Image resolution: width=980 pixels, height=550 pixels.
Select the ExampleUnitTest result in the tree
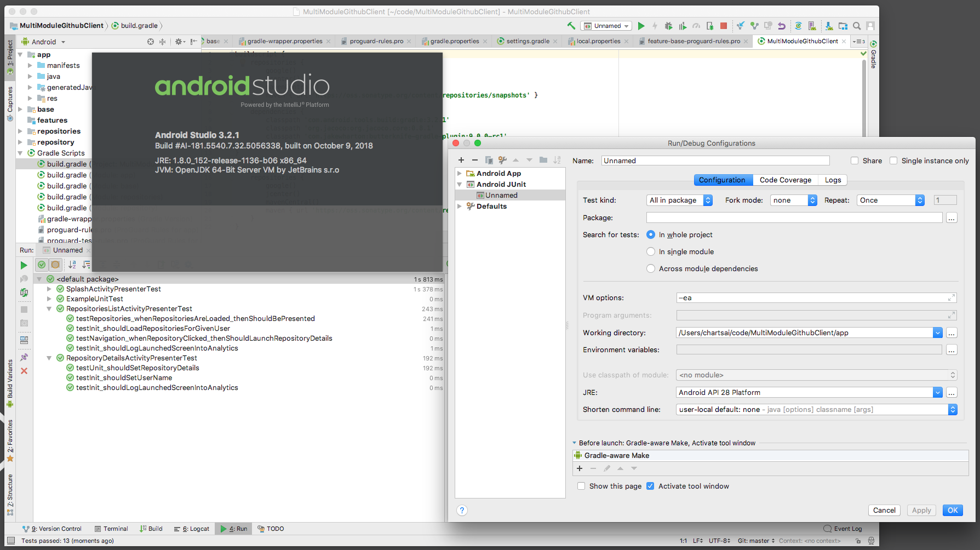(95, 299)
